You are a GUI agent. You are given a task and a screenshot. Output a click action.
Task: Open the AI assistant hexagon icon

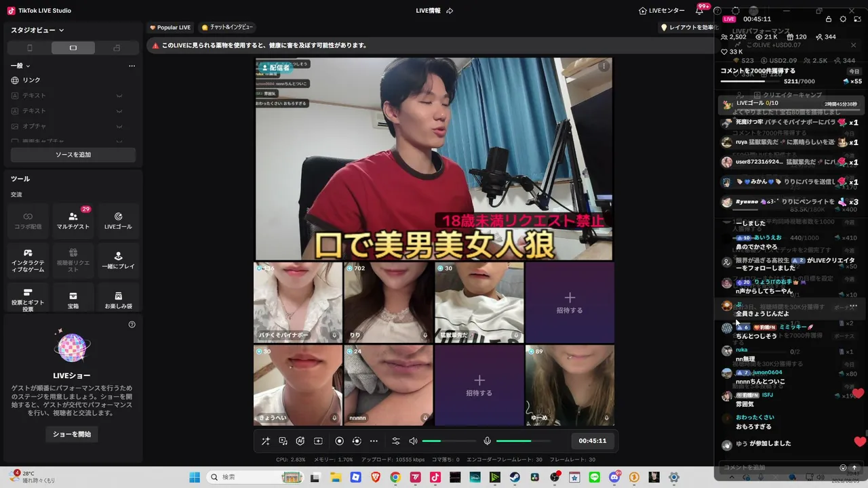[300, 441]
